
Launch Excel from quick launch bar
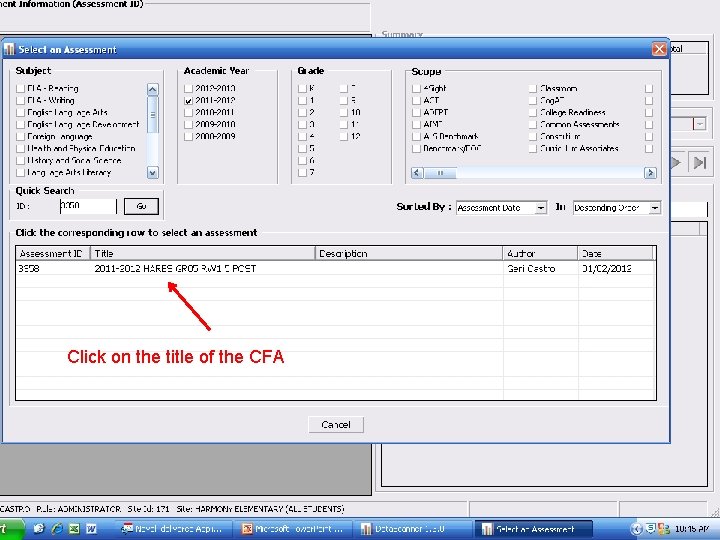74,529
